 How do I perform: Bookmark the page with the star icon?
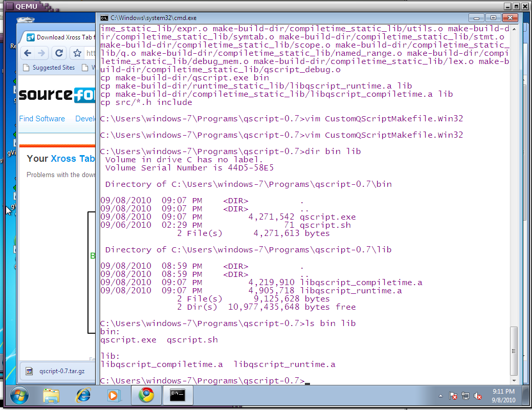(x=77, y=53)
